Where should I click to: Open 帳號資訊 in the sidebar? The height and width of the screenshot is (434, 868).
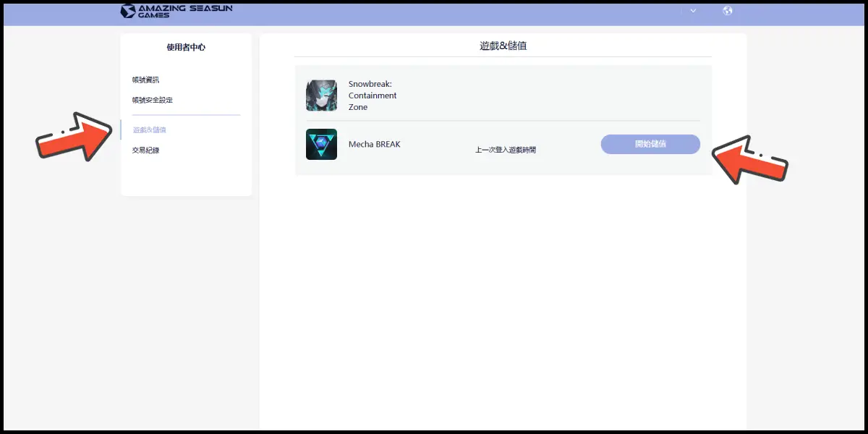click(145, 80)
